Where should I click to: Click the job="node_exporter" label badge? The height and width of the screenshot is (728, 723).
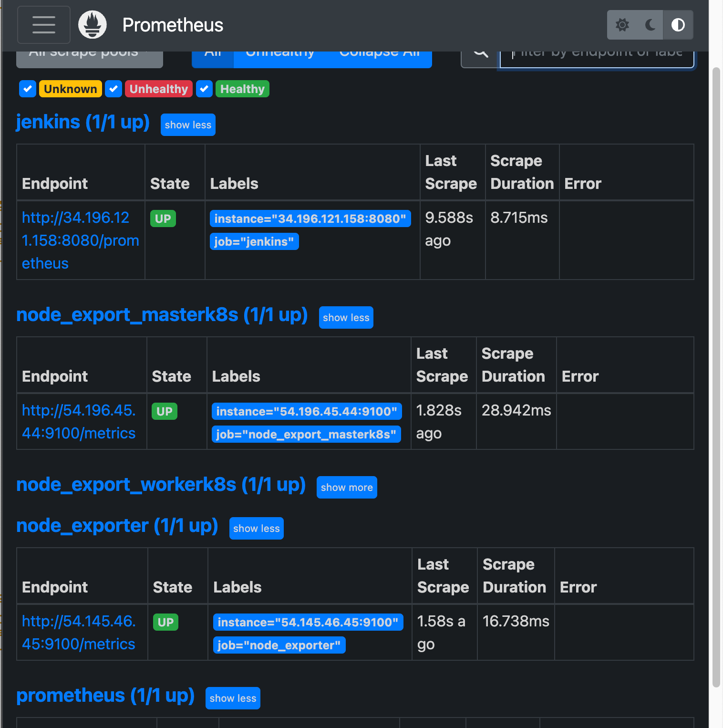[279, 645]
